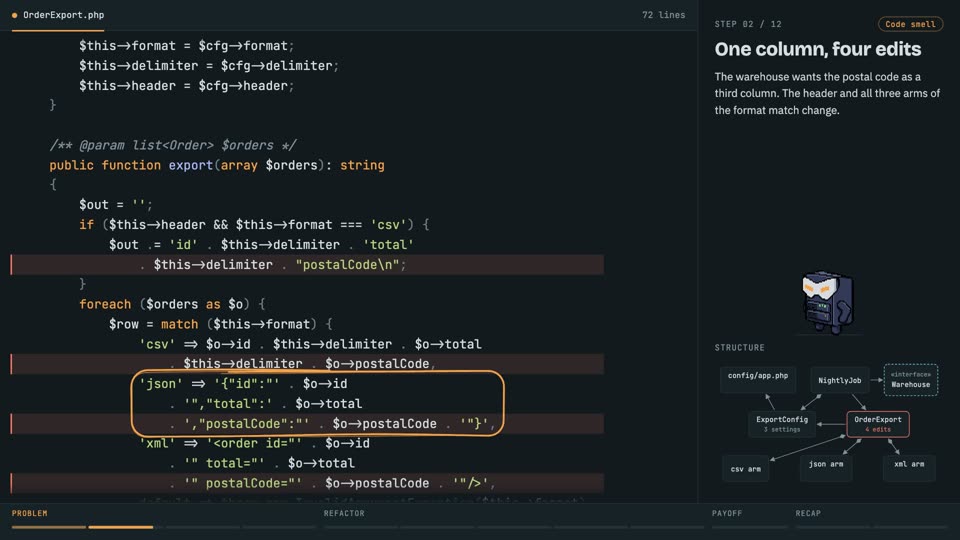Screen dimensions: 960x540
Task: Select the Warehouse interface node
Action: point(910,380)
